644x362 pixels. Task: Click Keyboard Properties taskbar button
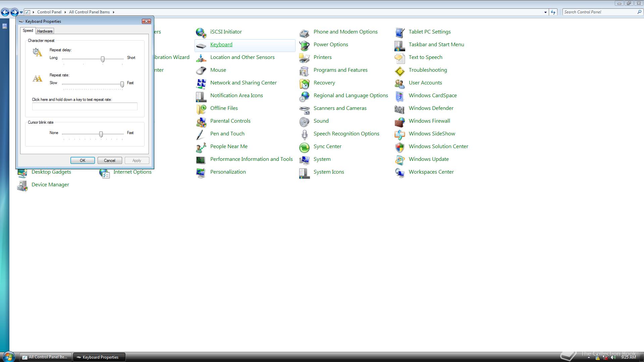(x=99, y=357)
